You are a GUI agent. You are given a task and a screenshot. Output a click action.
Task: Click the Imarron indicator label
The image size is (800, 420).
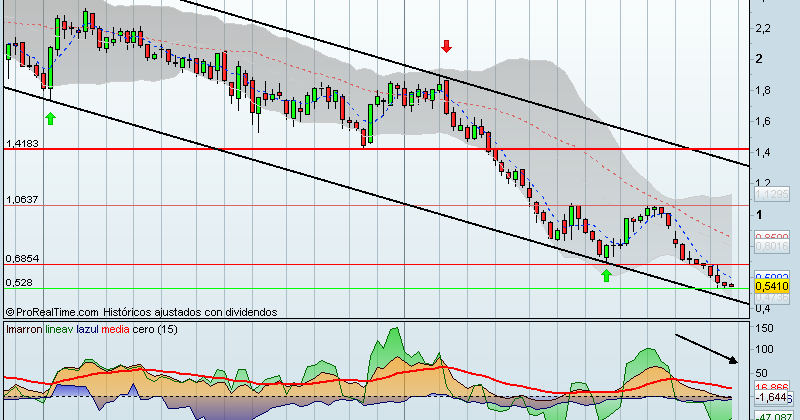pyautogui.click(x=24, y=330)
